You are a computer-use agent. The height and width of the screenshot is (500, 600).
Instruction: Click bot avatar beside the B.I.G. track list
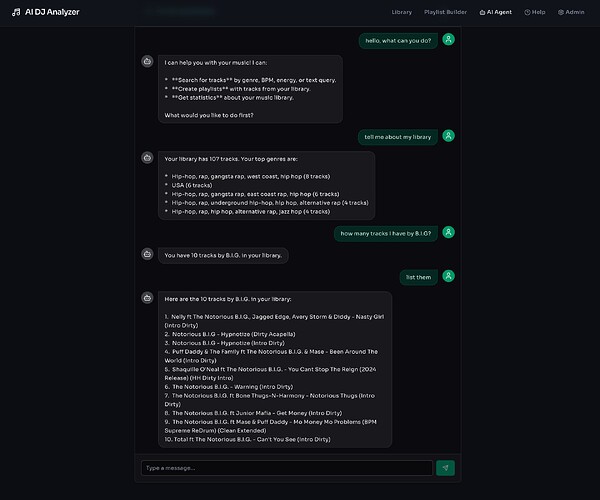pyautogui.click(x=147, y=298)
